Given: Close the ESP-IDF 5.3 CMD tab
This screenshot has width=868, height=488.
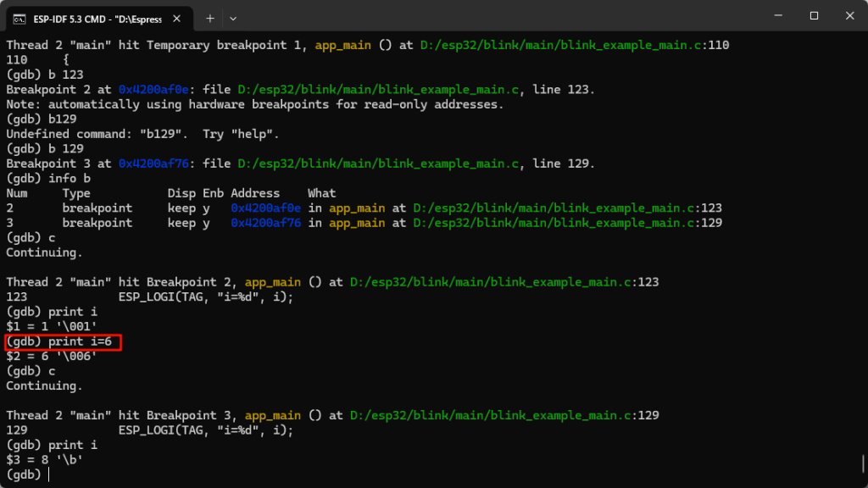Looking at the screenshot, I should pos(176,17).
